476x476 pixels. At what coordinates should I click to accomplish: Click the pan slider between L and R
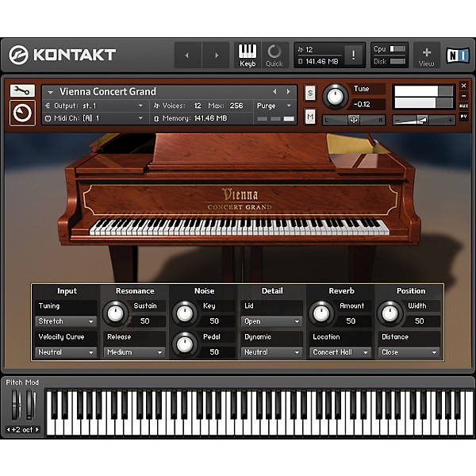click(353, 121)
